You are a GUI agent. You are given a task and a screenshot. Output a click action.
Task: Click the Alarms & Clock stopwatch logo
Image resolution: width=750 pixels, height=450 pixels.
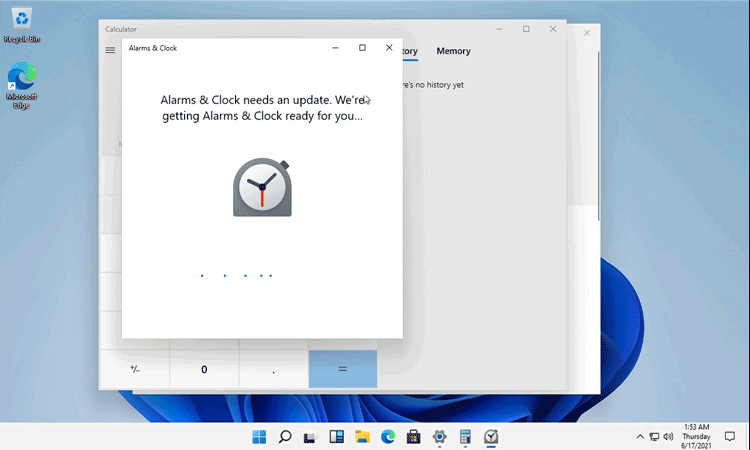pyautogui.click(x=262, y=187)
